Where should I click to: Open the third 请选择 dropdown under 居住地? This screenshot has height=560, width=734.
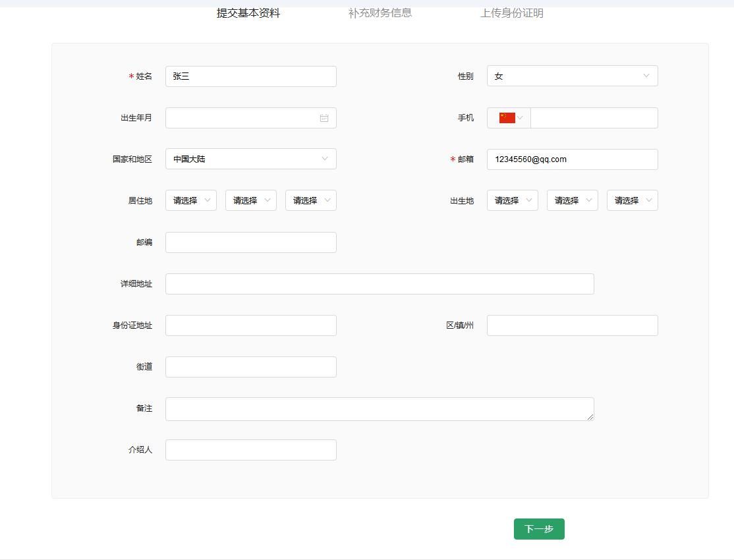[310, 200]
